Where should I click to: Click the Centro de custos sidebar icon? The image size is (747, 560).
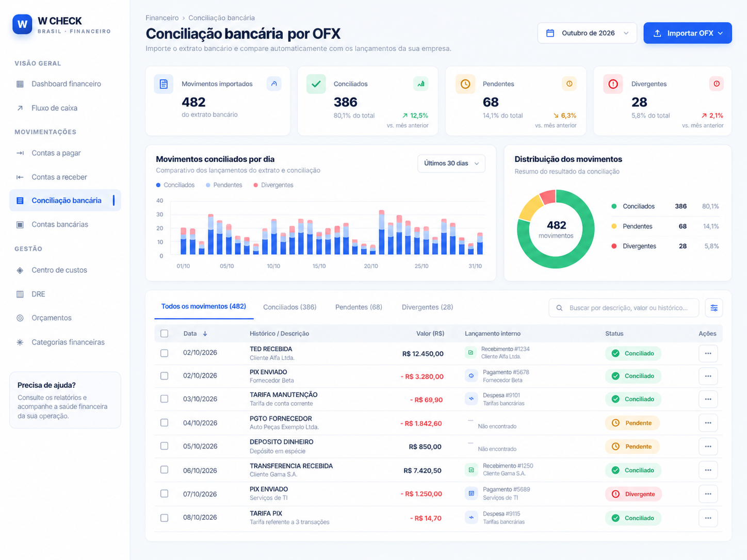point(20,270)
